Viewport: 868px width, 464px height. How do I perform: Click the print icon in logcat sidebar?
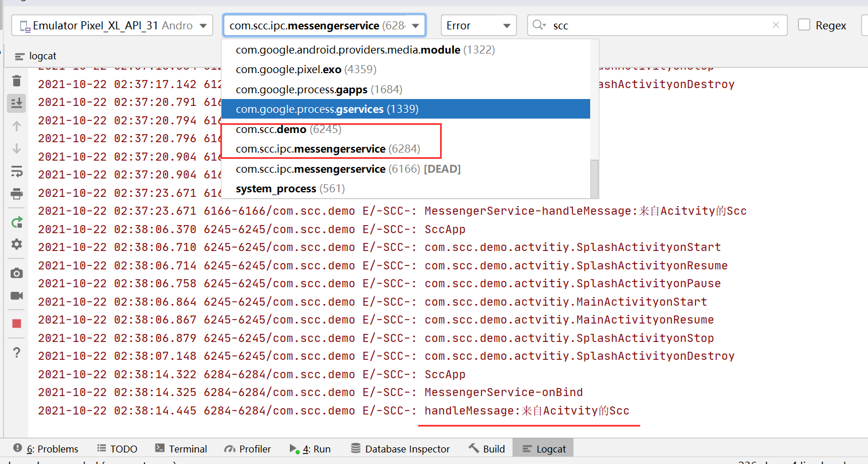(17, 193)
